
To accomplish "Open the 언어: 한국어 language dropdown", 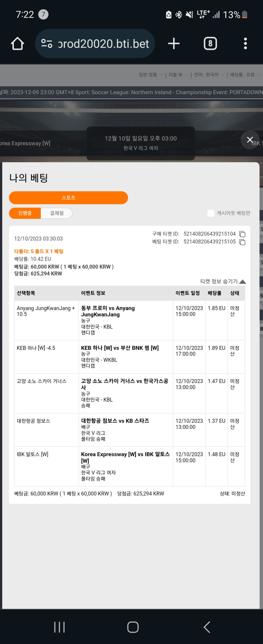I will coord(209,75).
